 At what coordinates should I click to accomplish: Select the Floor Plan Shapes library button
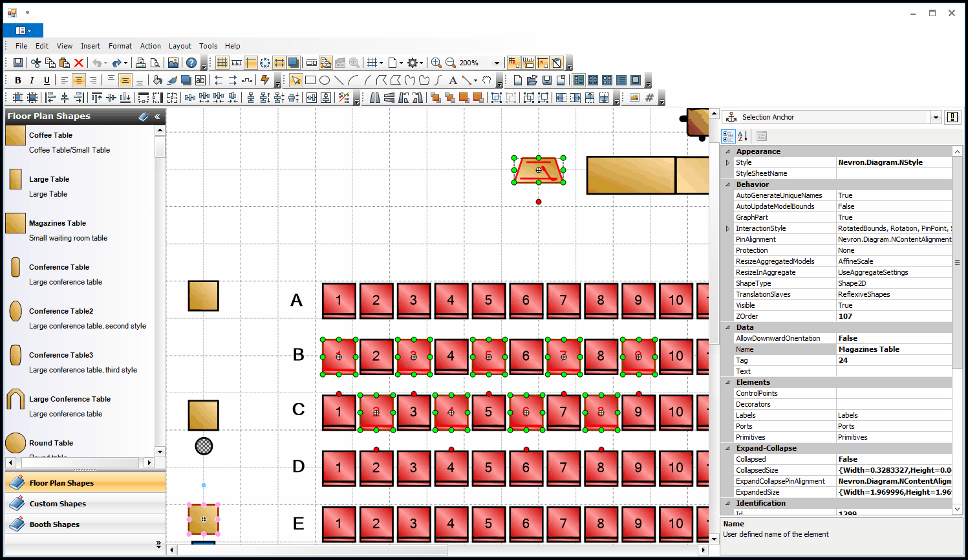(85, 482)
